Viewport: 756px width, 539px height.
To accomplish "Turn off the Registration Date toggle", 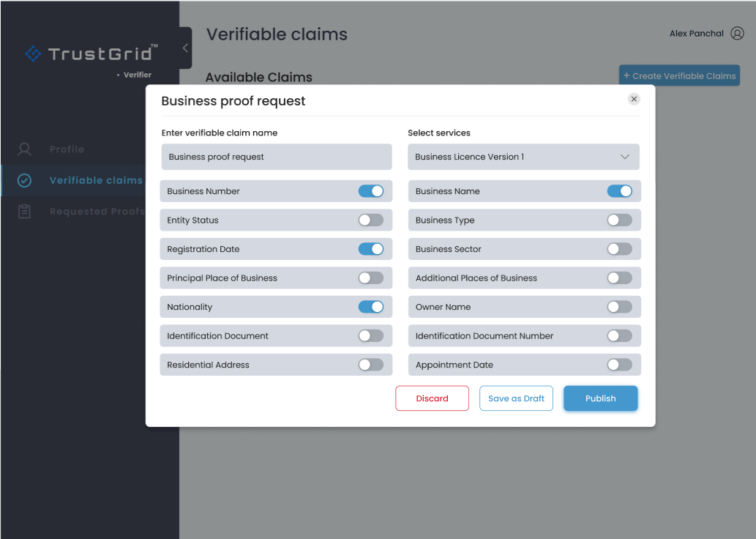I will (x=371, y=249).
